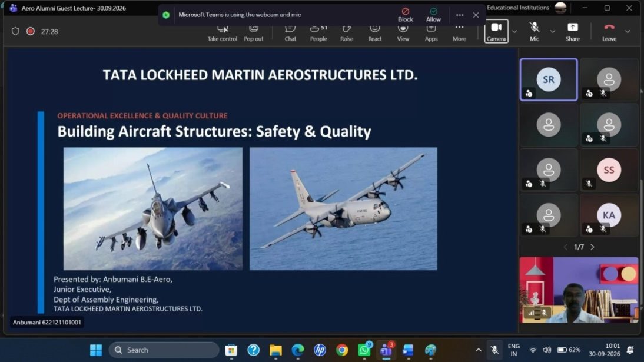Click Take control of shared content
Viewport: 644px width, 362px height.
pyautogui.click(x=222, y=33)
